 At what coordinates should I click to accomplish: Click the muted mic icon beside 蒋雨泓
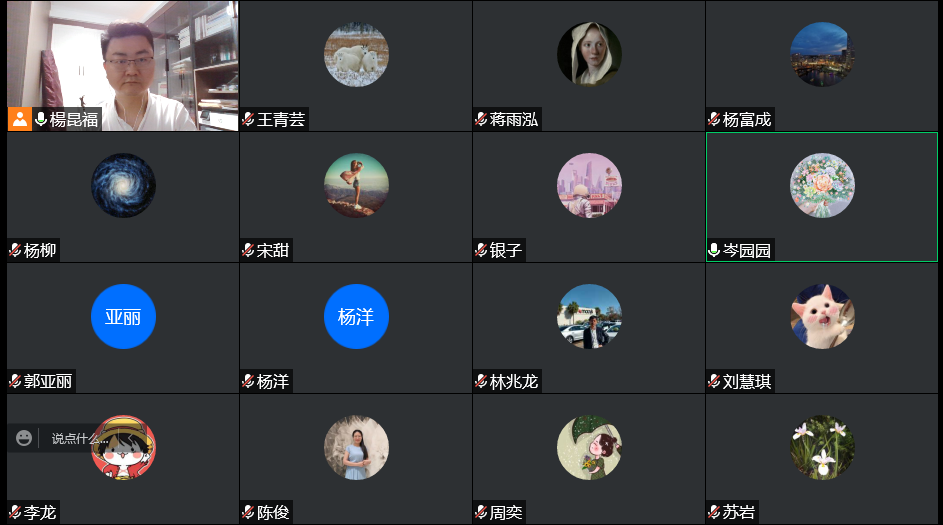point(481,119)
